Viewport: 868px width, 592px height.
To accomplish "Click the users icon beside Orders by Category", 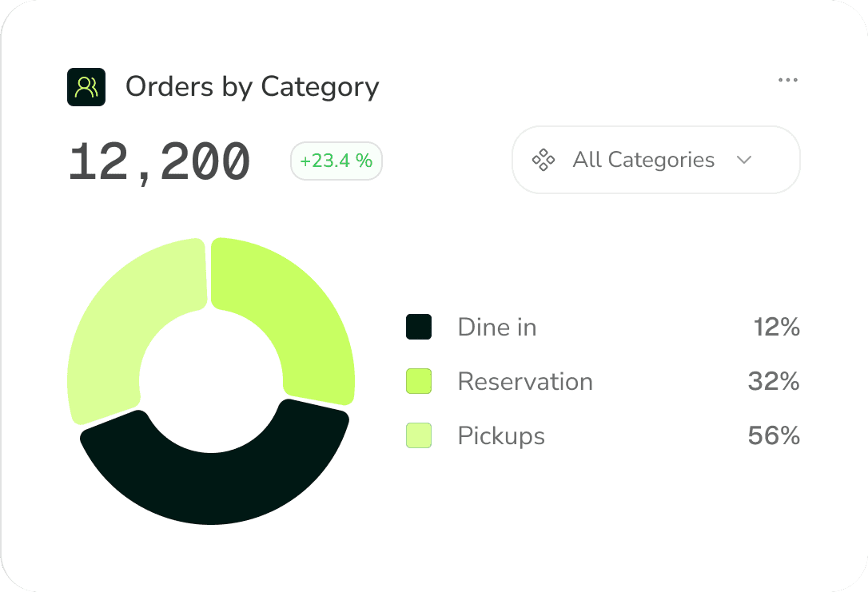I will click(86, 87).
